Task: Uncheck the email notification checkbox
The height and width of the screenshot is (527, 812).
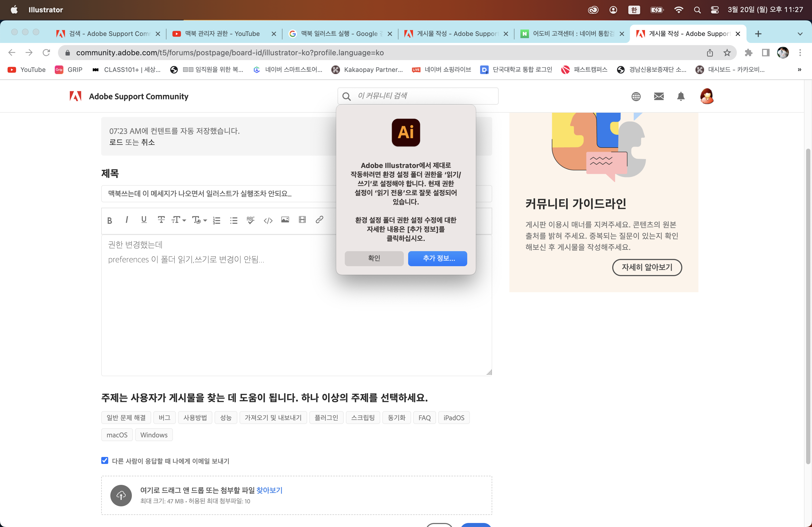Action: pyautogui.click(x=104, y=461)
